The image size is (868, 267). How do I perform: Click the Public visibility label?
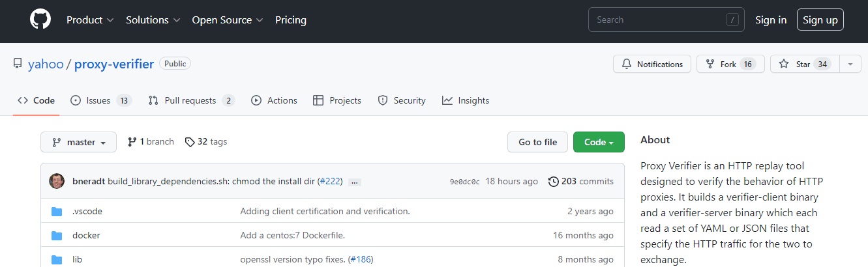[175, 64]
